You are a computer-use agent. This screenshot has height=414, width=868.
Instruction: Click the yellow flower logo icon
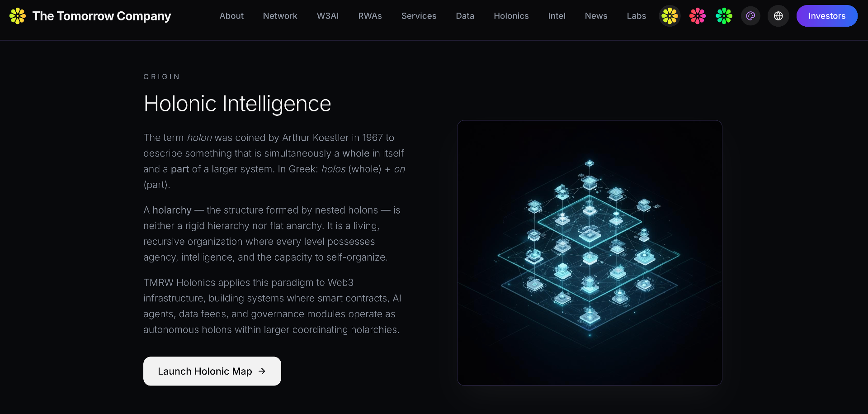point(18,16)
